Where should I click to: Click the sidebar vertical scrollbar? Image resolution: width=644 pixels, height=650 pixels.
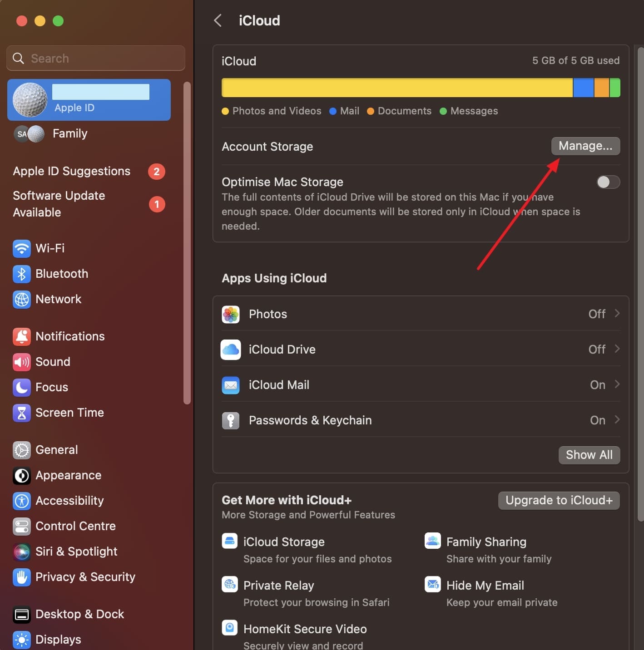pos(187,243)
